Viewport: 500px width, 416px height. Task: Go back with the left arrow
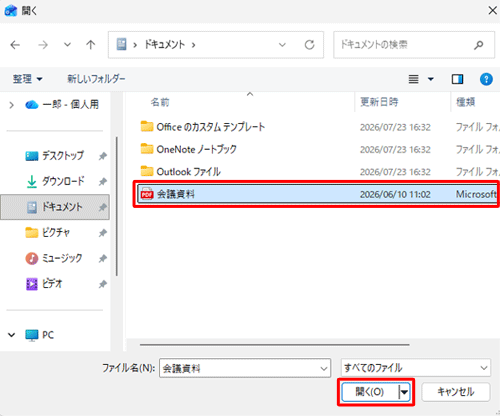click(15, 45)
